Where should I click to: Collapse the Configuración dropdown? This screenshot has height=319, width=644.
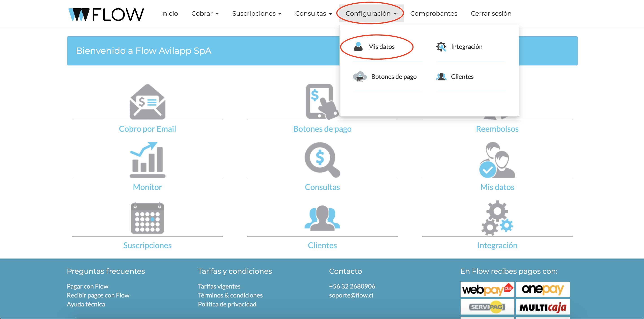coord(371,13)
